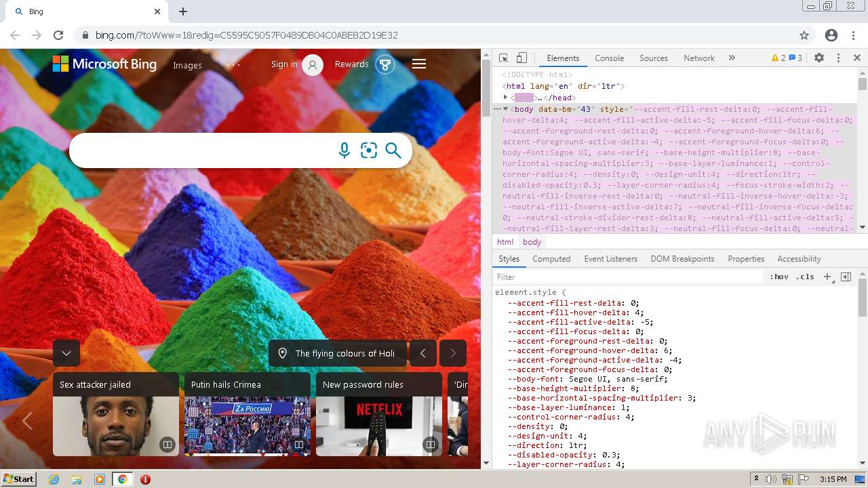868x488 pixels.
Task: Select the Elements tab
Action: [x=563, y=58]
